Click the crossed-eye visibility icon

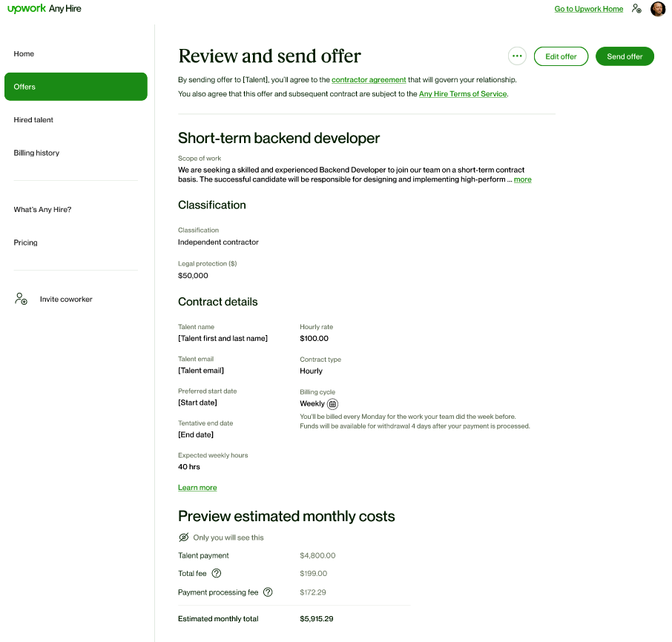click(184, 537)
